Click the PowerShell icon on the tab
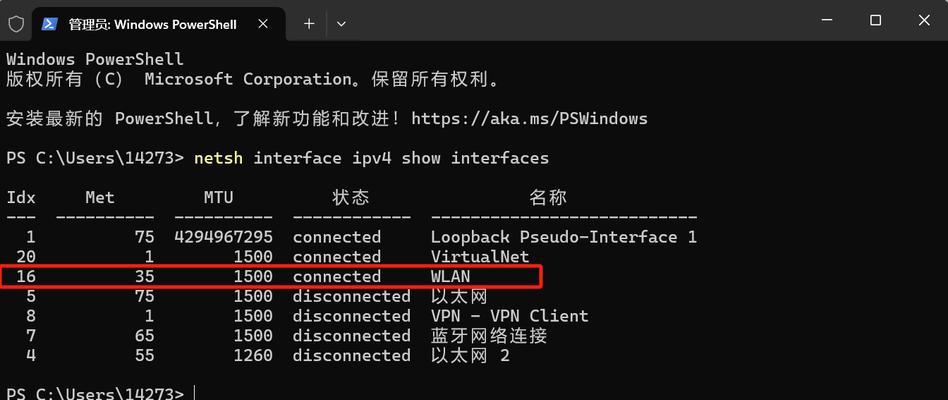The width and height of the screenshot is (948, 400). pyautogui.click(x=50, y=24)
